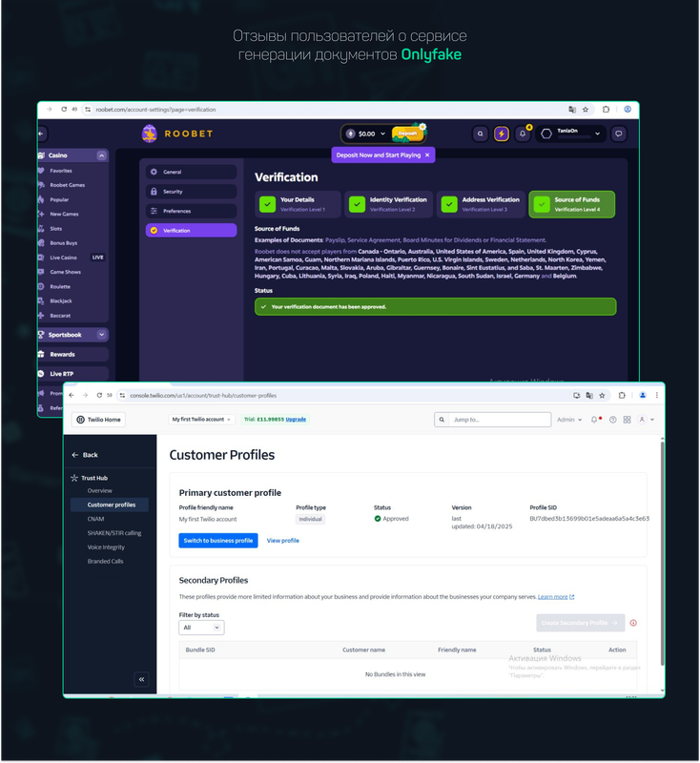The width and height of the screenshot is (700, 763).
Task: Collapse Twilio sidebar with double-chevron icon
Action: 141,679
